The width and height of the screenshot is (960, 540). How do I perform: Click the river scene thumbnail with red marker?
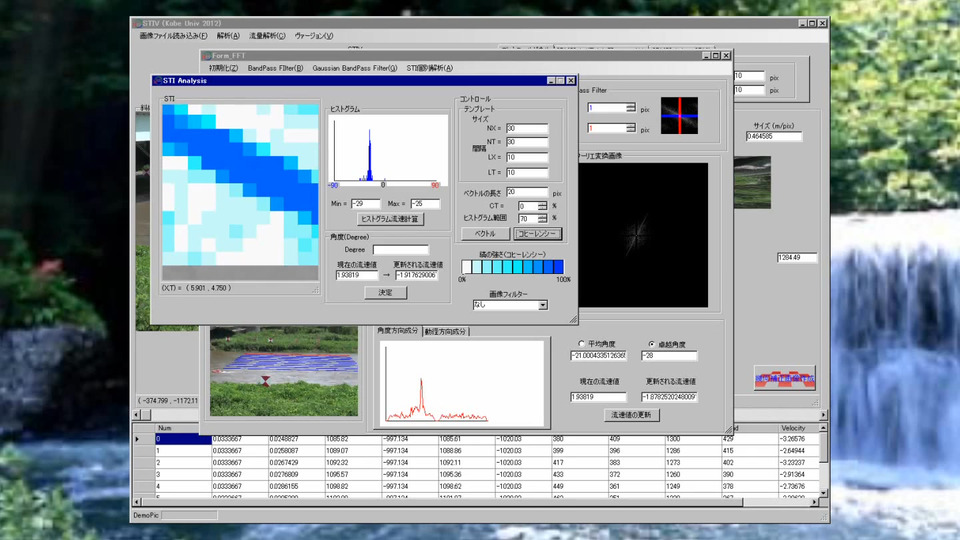coord(285,370)
